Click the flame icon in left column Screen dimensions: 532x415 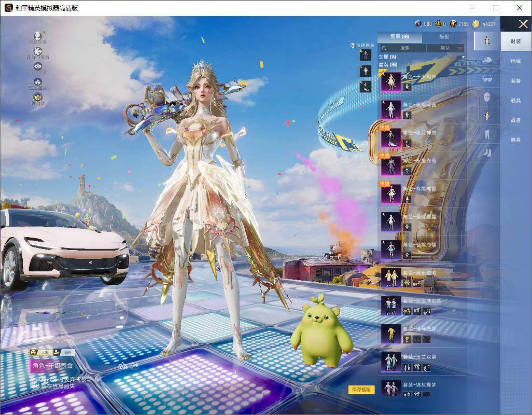coord(38,82)
